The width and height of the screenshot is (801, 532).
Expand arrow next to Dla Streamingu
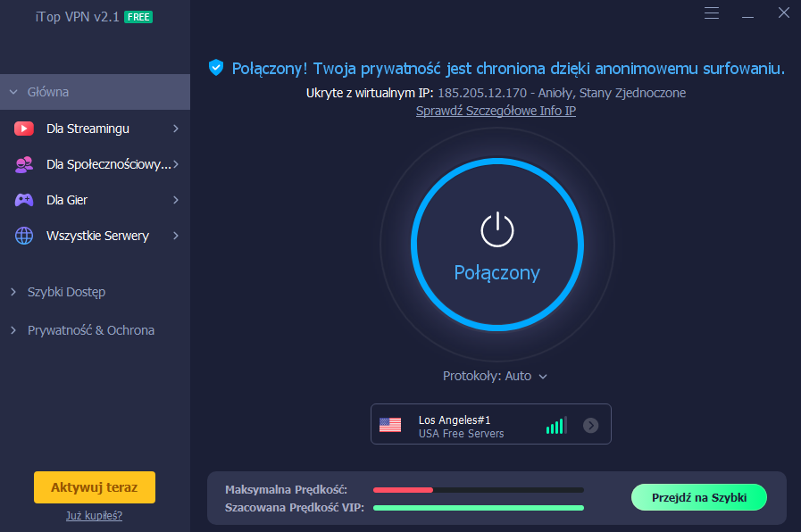point(176,129)
